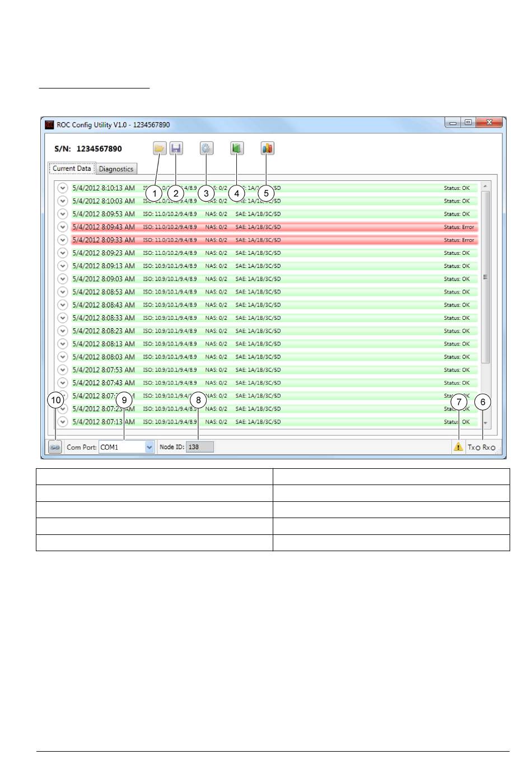
Task: Expand the 8:08:53 AM record
Action: [x=63, y=292]
